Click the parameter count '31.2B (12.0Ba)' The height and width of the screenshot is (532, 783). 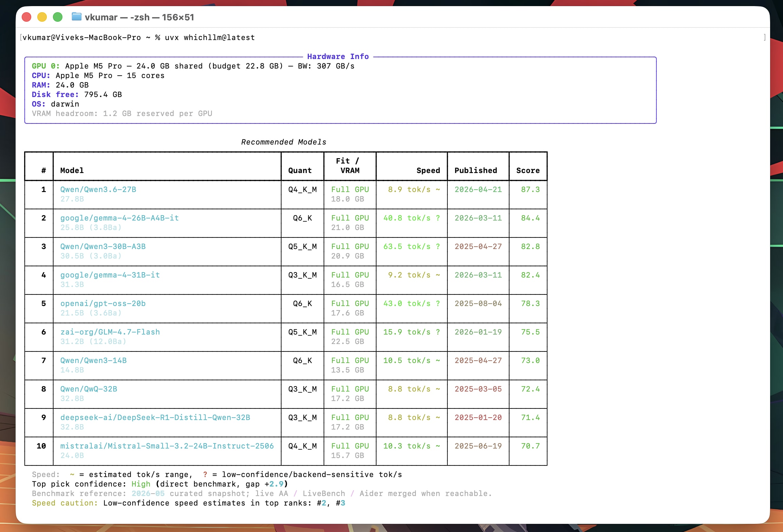coord(93,342)
